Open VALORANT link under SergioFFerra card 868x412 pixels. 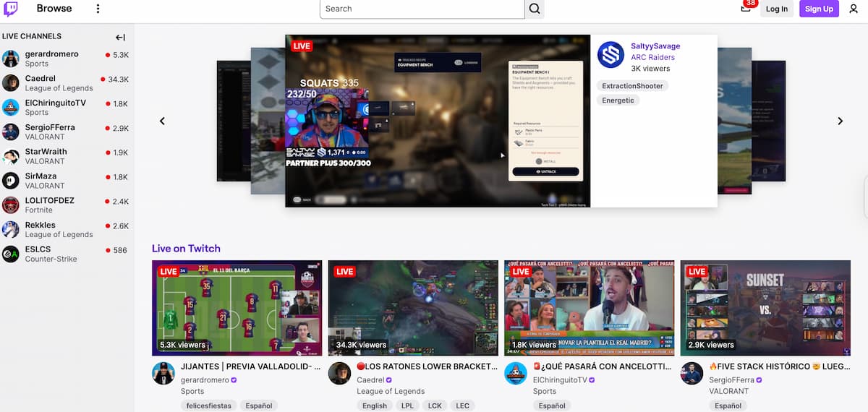[729, 391]
